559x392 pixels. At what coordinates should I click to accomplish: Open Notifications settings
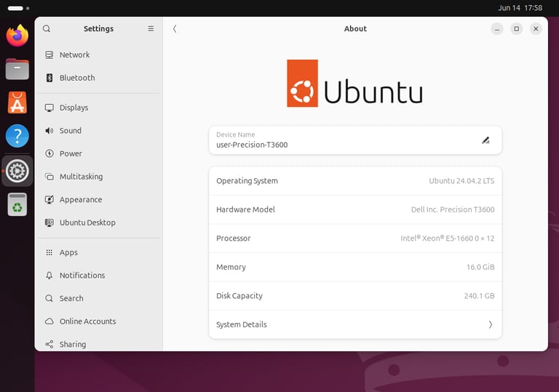[x=99, y=276]
